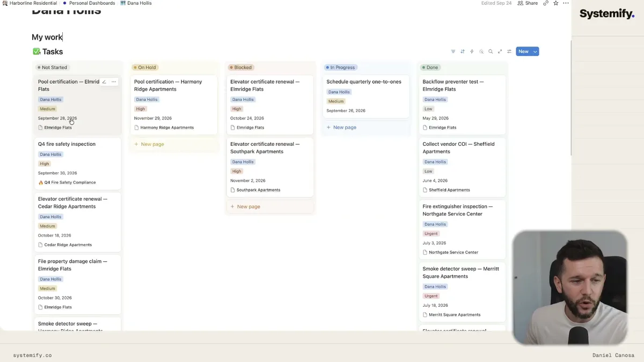Screen dimensions: 644x362
Task: Click Medium tag on Schedule quarterly one-to-ones
Action: click(x=336, y=101)
